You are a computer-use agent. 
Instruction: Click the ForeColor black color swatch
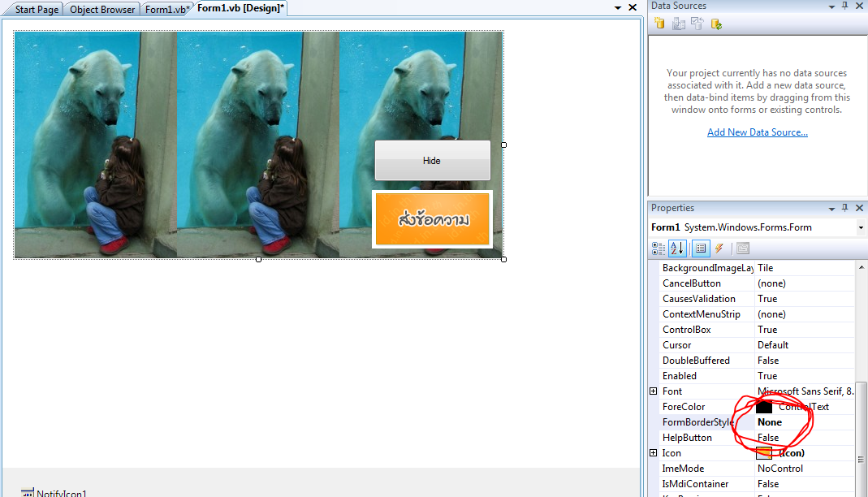764,407
